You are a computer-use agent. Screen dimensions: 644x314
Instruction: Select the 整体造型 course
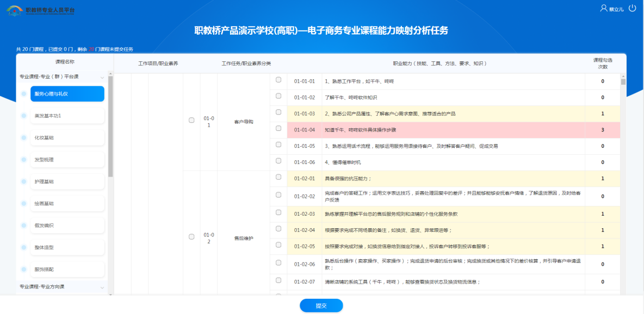pos(67,248)
